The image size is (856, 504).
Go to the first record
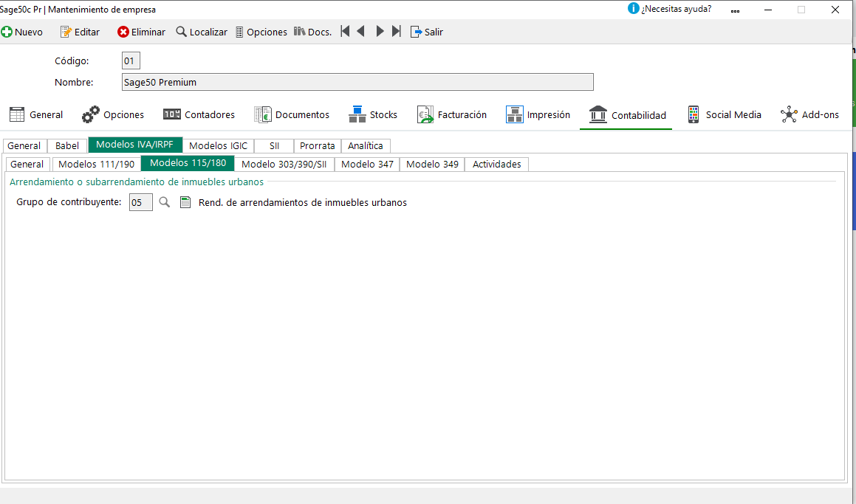point(345,32)
